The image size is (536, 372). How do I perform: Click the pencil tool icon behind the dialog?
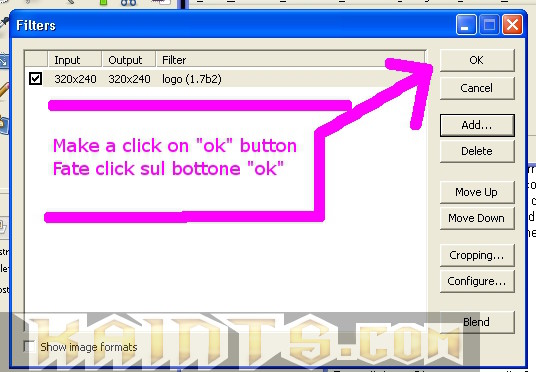click(x=4, y=90)
